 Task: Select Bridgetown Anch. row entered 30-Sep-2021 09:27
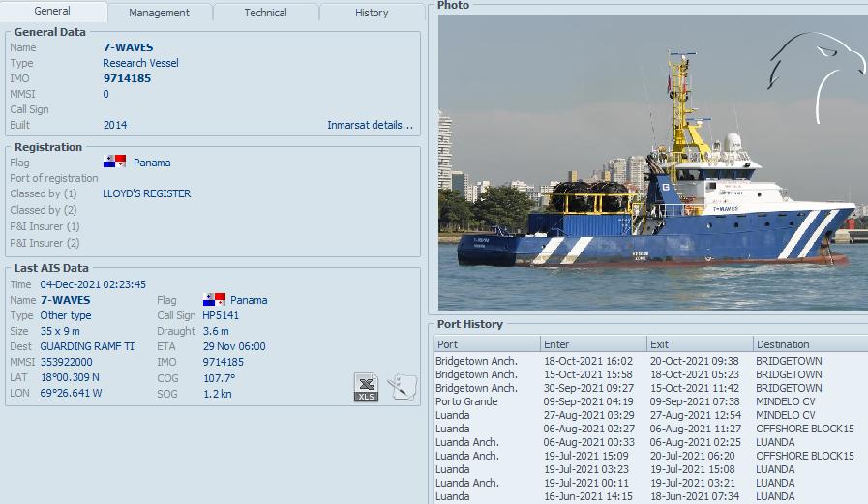click(651, 388)
